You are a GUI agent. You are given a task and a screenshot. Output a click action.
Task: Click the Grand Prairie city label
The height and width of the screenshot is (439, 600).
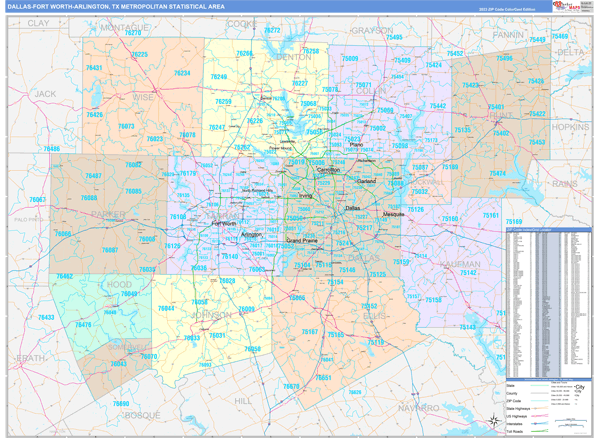(302, 240)
